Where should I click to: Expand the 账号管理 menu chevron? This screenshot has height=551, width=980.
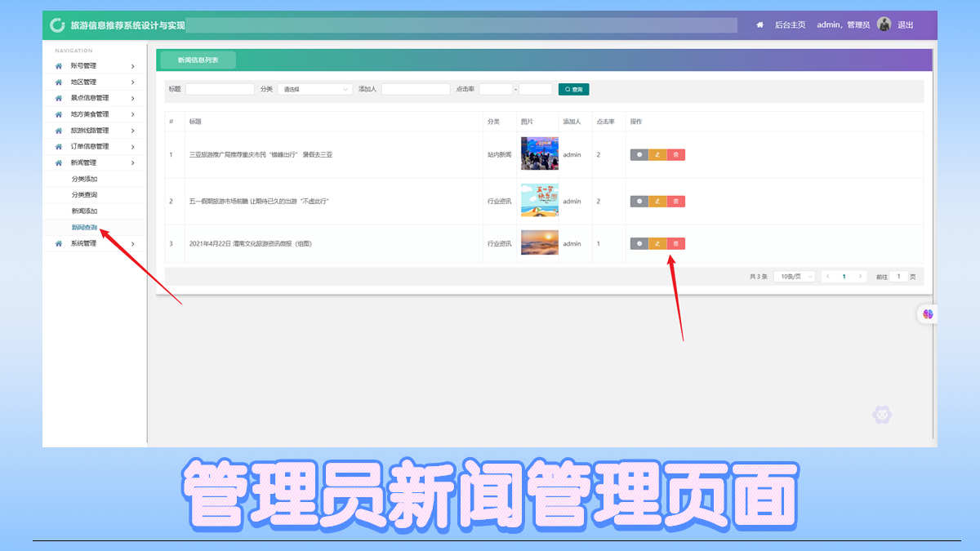[132, 66]
